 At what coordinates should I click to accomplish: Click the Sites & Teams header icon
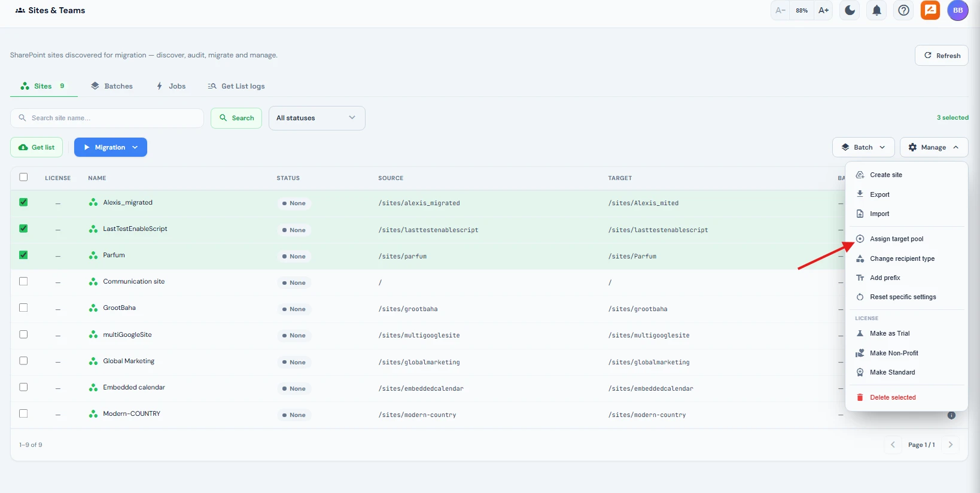click(20, 10)
